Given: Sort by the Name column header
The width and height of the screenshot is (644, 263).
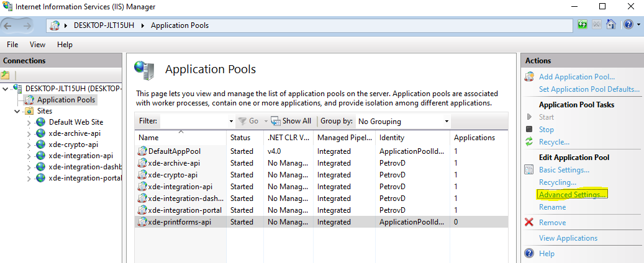Looking at the screenshot, I should (x=180, y=138).
